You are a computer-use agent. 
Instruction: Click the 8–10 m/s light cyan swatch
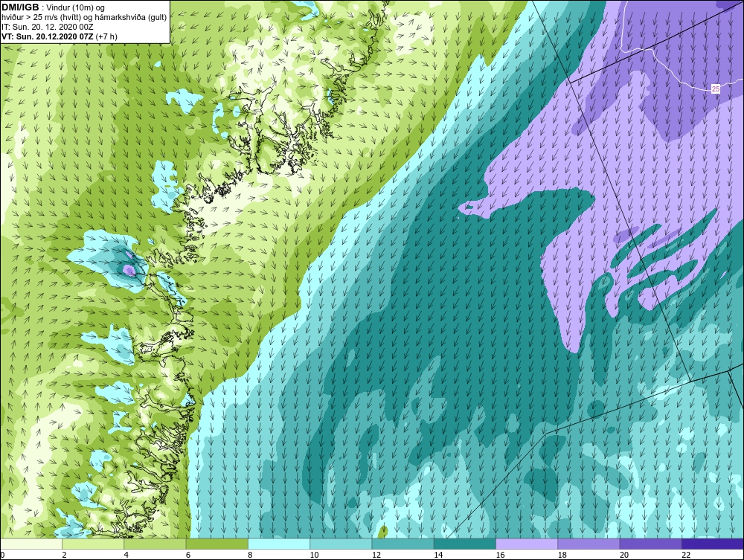coord(279,544)
